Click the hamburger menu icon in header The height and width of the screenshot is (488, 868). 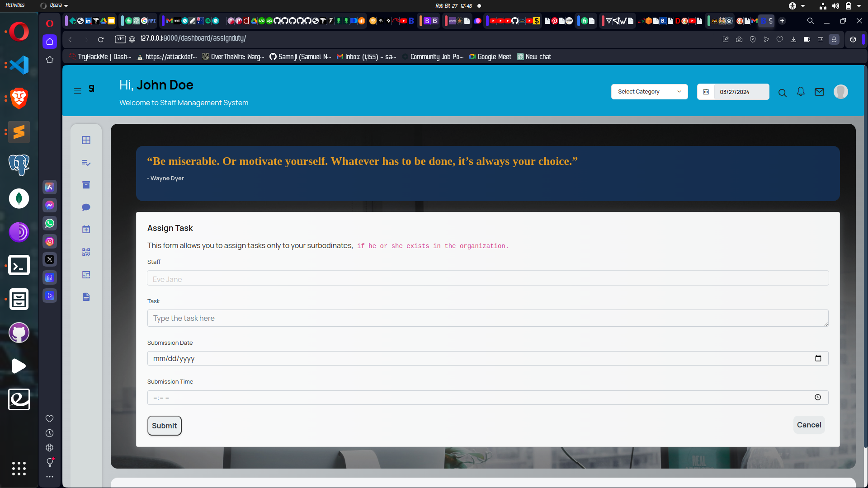tap(78, 91)
